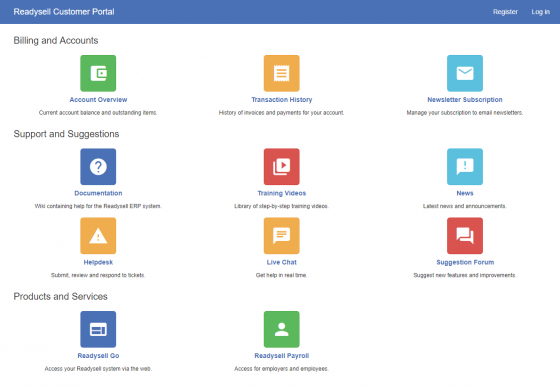The image size is (560, 389).
Task: Open the News announcement bubble icon
Action: point(465,166)
